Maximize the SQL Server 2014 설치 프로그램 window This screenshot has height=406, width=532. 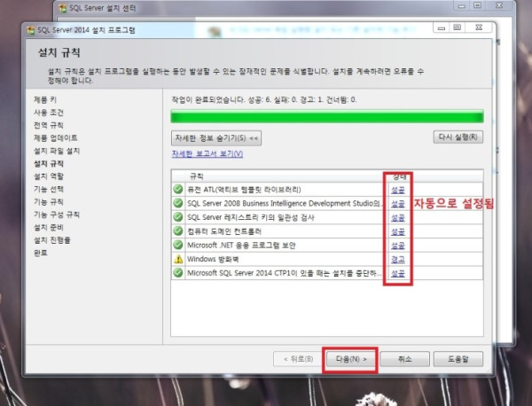[x=458, y=27]
